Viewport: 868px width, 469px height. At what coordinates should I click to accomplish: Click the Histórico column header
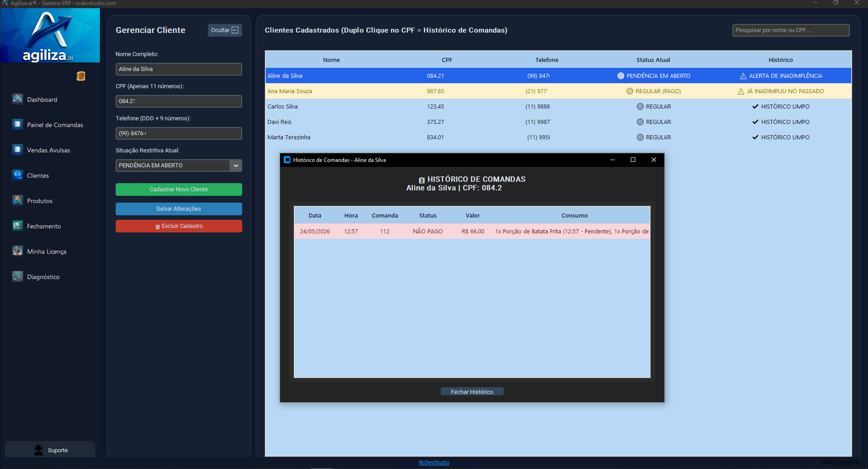click(x=780, y=60)
